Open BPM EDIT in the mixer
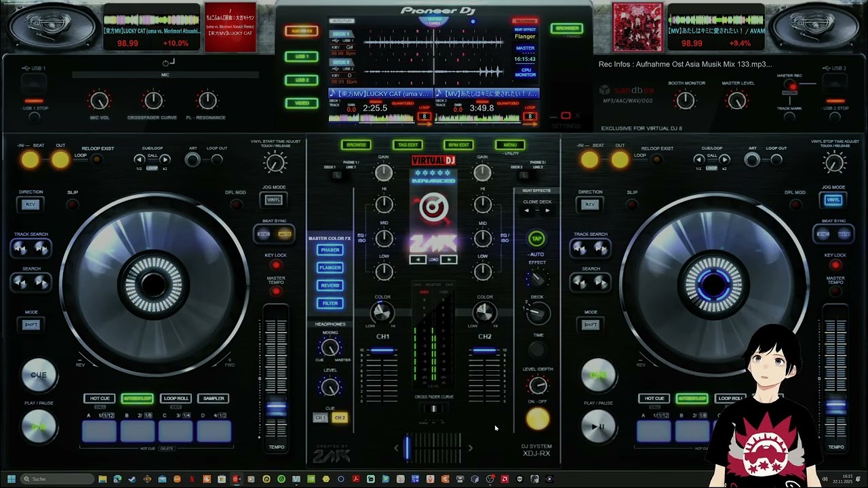The width and height of the screenshot is (868, 488). click(x=459, y=144)
